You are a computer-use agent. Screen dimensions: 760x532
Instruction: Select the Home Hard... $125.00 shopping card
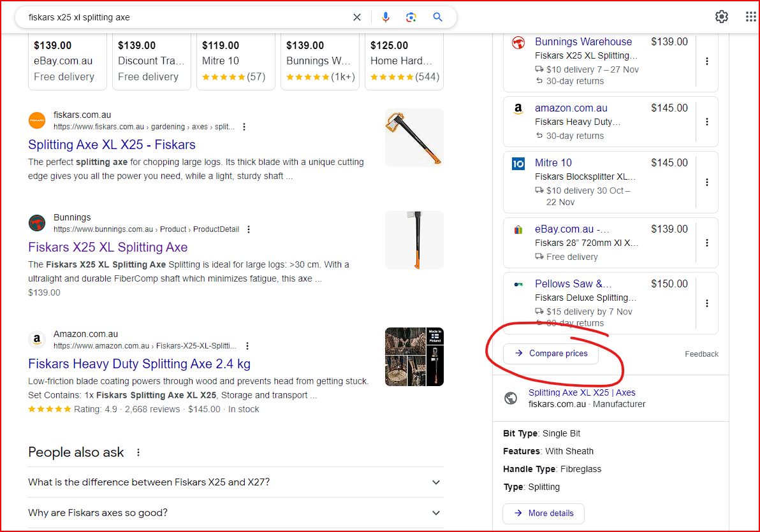[404, 62]
